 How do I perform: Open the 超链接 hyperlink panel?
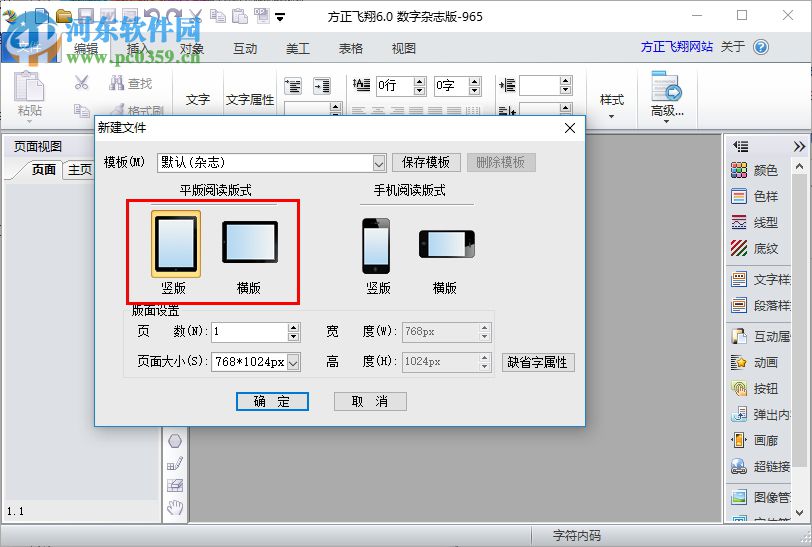(760, 466)
